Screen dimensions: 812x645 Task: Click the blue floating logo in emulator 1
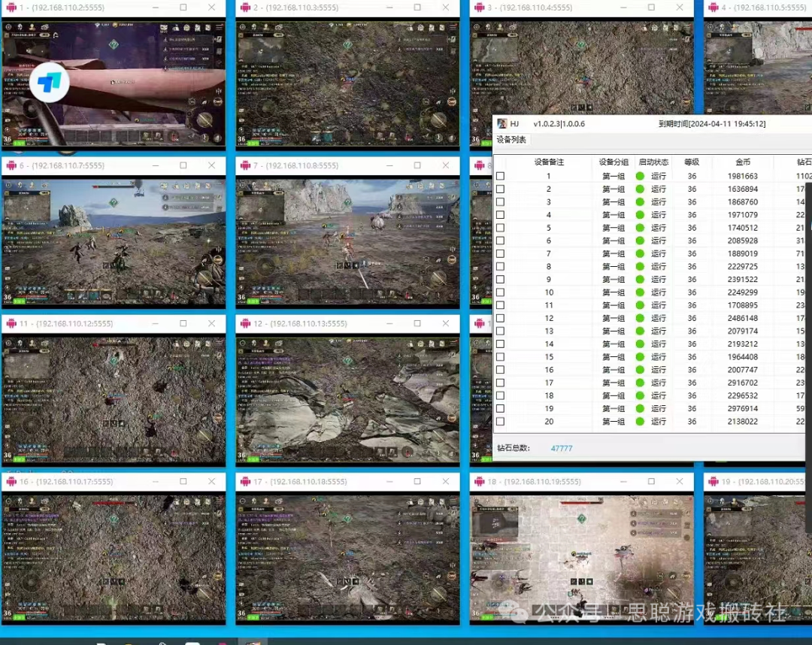[x=50, y=83]
